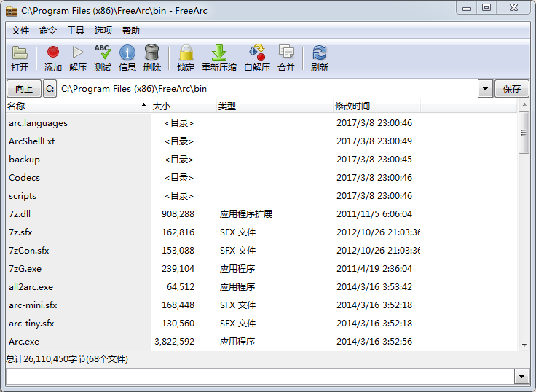536x392 pixels.
Task: Select the arc-tiny.sfx file
Action: click(x=31, y=323)
